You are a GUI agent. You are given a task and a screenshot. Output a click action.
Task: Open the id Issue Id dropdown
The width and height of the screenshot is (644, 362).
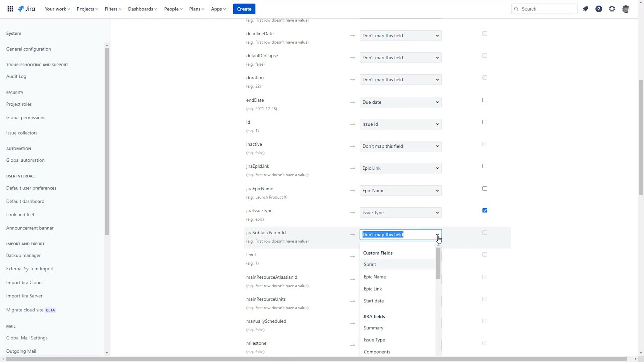pos(400,124)
